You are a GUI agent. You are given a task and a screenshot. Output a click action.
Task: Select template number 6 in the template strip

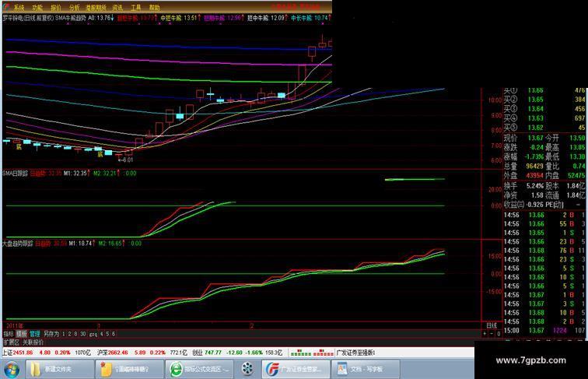point(114,334)
